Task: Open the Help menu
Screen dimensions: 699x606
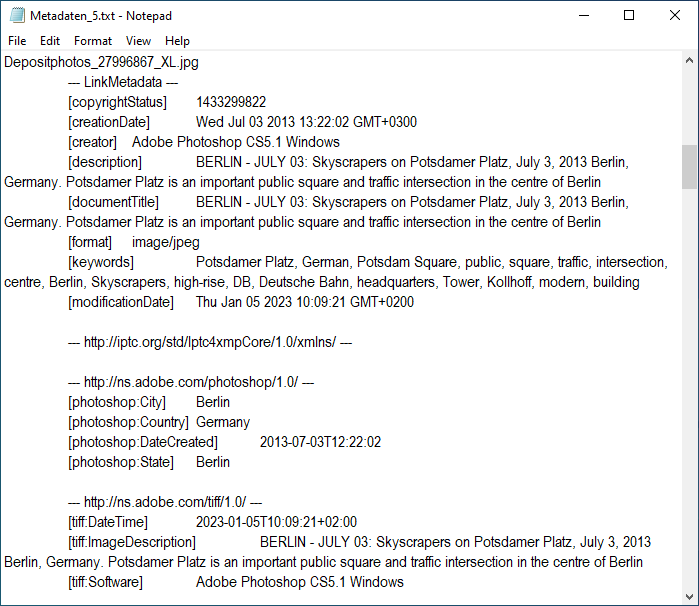Action: [x=177, y=41]
